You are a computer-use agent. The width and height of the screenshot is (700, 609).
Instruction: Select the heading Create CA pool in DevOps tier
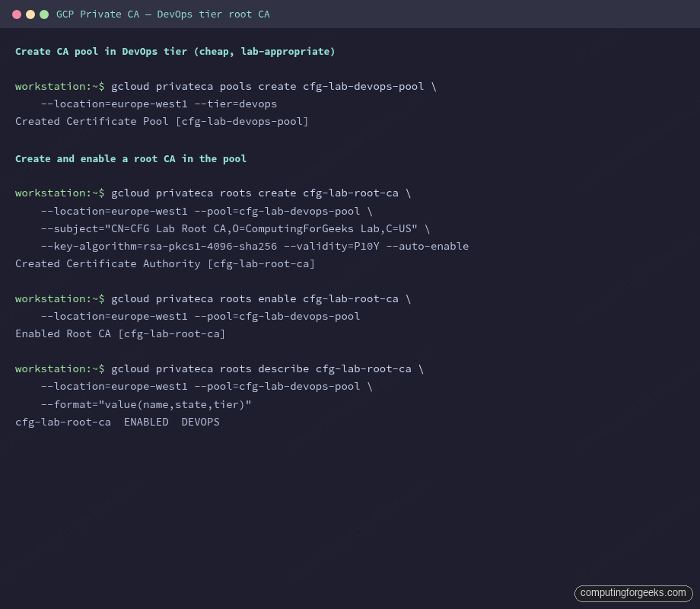pos(175,51)
